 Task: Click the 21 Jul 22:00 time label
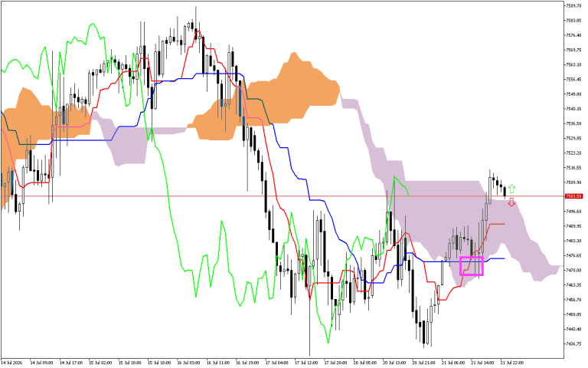coord(512,363)
